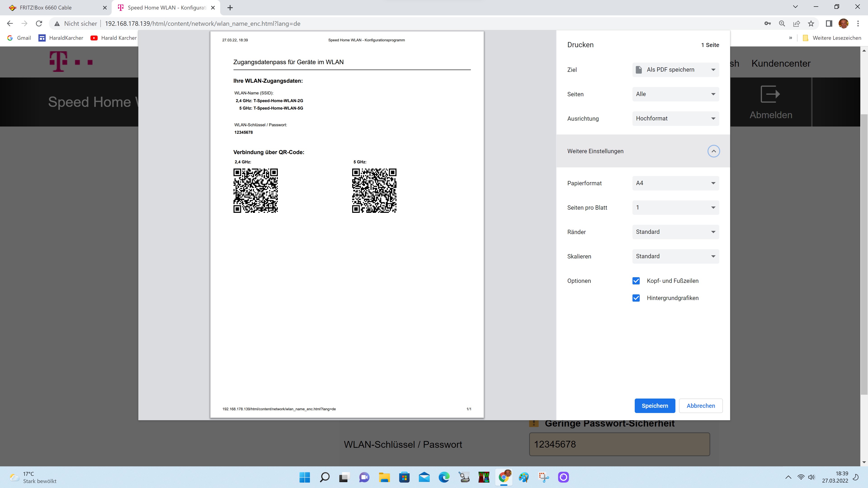Uncheck the Hintergrundgrafiken checkbox
The image size is (868, 488).
[x=636, y=298]
